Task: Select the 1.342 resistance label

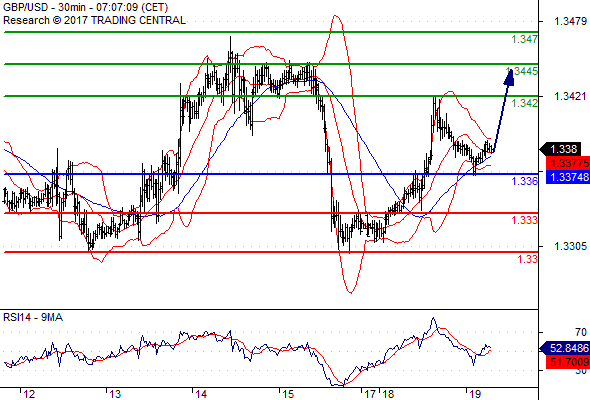Action: pos(525,103)
